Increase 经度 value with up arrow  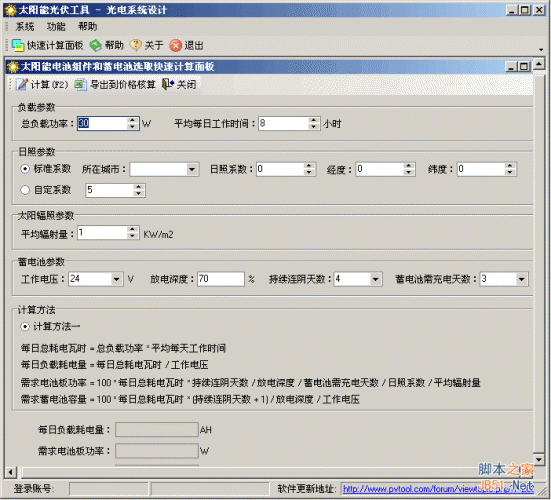[x=408, y=166]
